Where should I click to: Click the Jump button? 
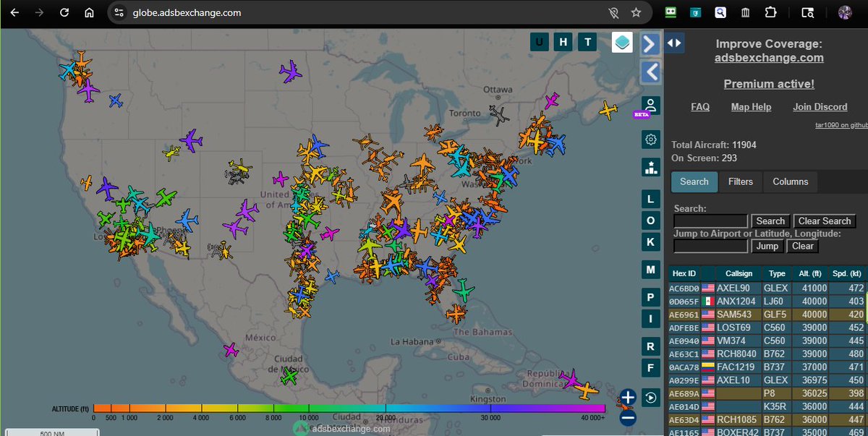pos(767,246)
